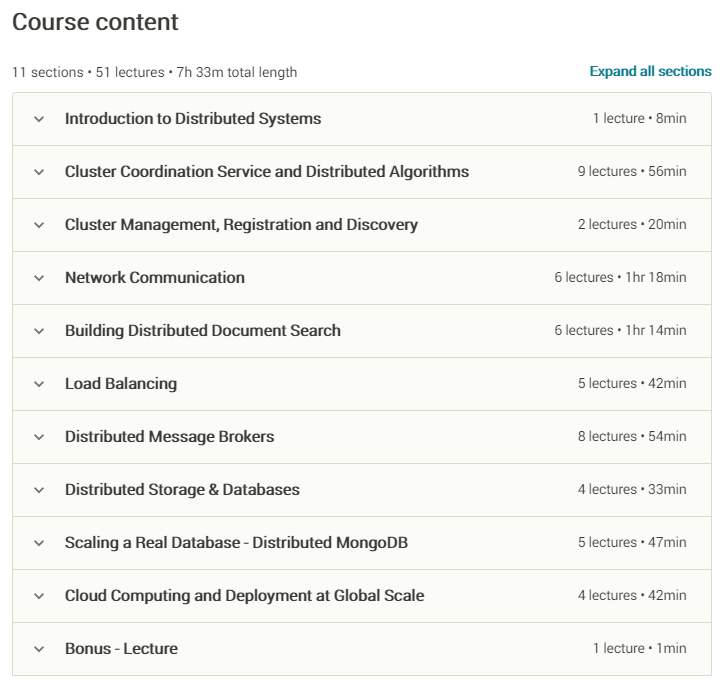Expand chevron for Cloud Computing and Deployment

click(39, 596)
